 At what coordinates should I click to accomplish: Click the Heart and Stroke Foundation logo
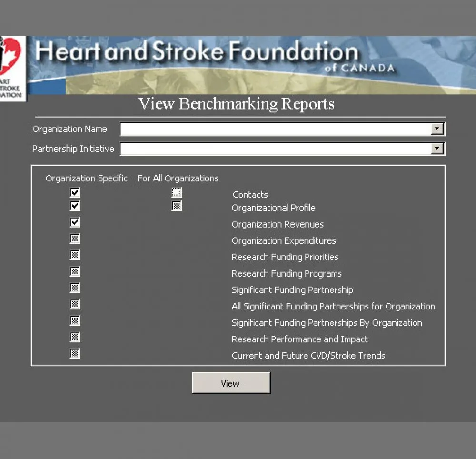(x=11, y=68)
